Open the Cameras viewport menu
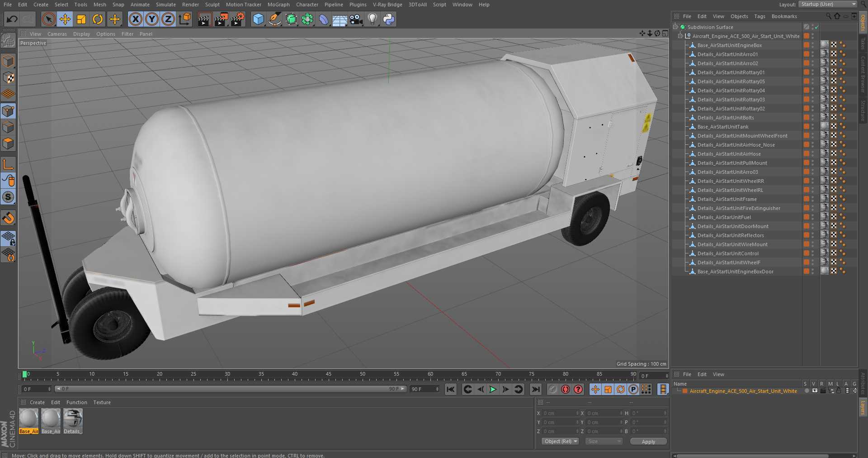868x458 pixels. click(57, 34)
